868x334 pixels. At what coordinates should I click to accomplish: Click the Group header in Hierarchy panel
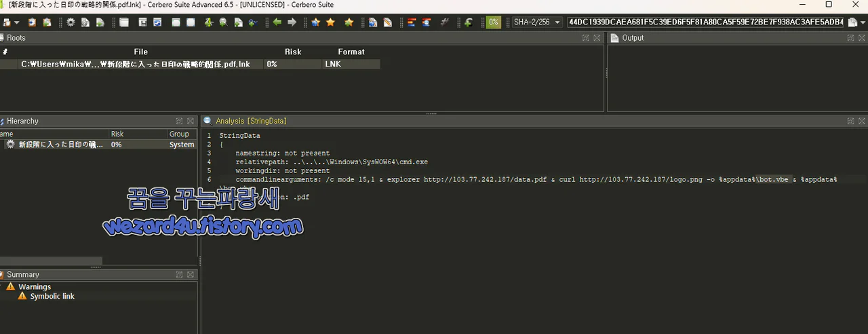point(182,134)
